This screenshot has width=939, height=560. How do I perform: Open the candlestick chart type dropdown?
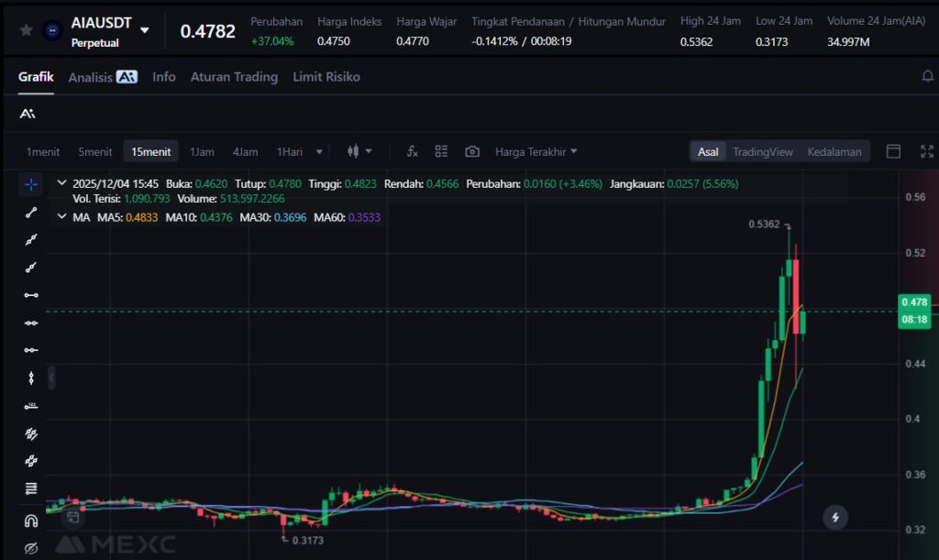pyautogui.click(x=359, y=151)
